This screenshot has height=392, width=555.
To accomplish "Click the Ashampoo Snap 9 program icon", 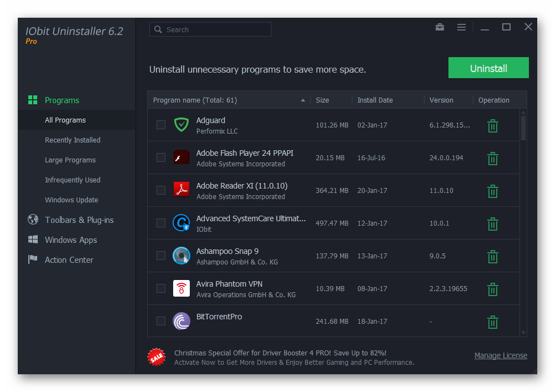I will tap(181, 256).
